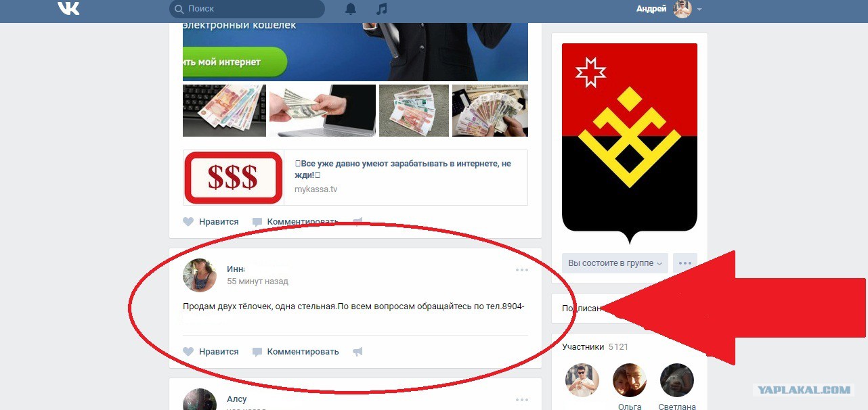Expand Андрей's profile menu arrow
868x410 pixels.
[699, 9]
